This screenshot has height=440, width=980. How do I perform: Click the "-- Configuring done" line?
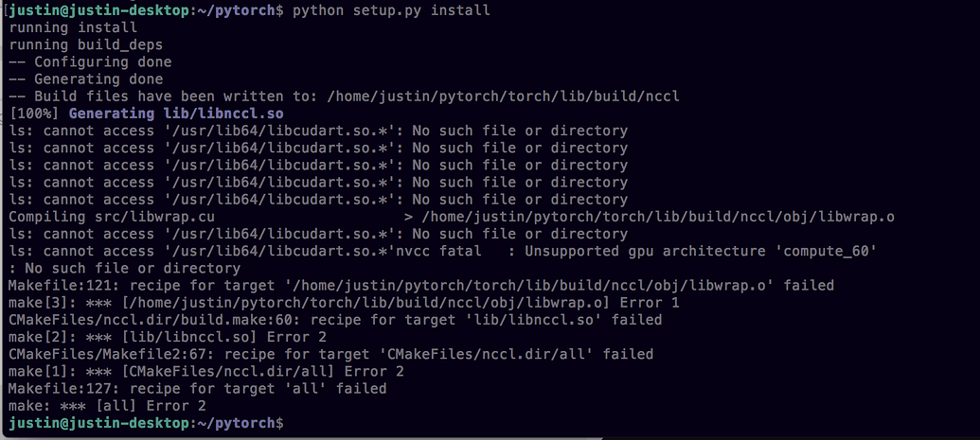coord(90,62)
